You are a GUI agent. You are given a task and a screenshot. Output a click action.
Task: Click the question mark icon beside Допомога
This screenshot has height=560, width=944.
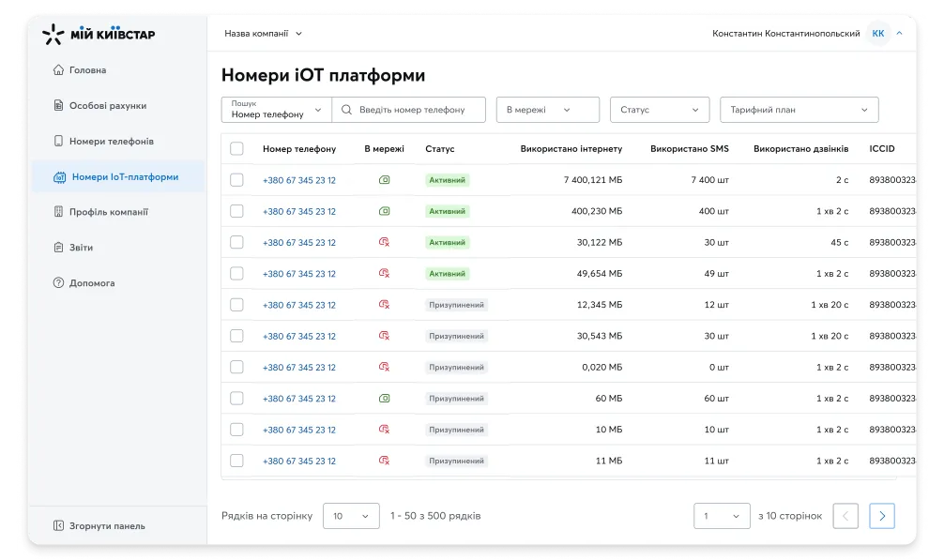coord(58,282)
